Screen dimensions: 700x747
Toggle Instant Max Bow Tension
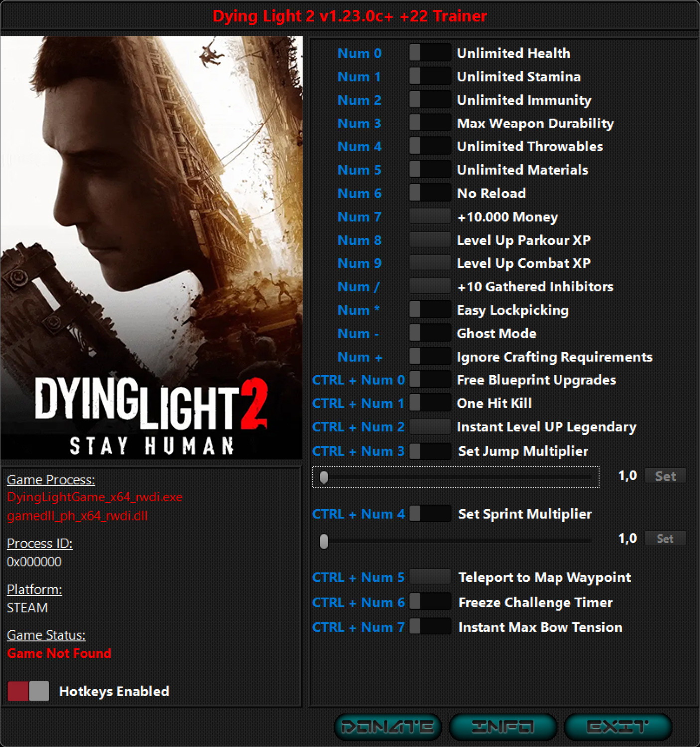coord(430,627)
